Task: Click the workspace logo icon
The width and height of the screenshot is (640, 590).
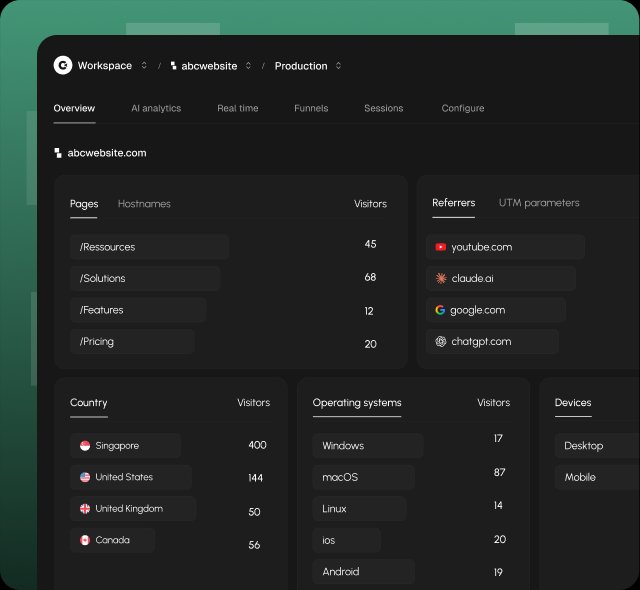Action: (63, 65)
